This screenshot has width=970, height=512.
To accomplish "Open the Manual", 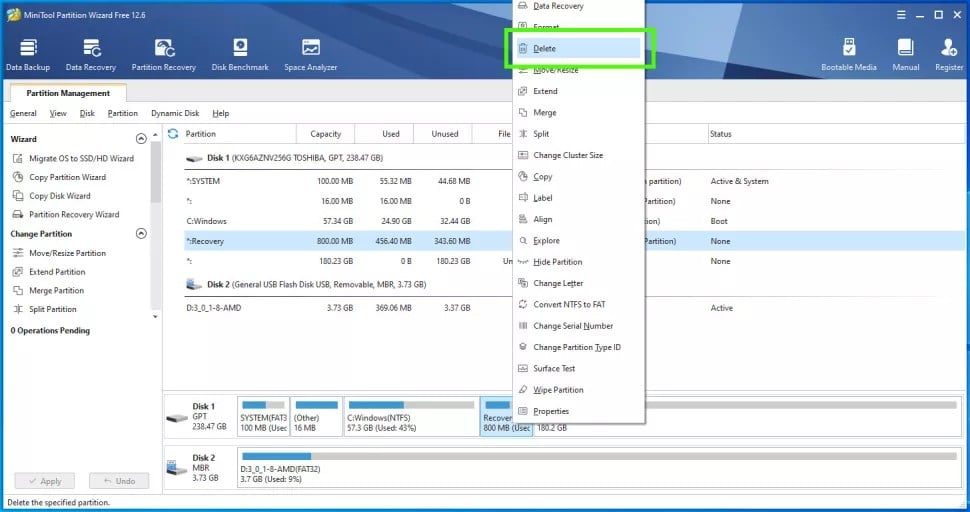I will click(906, 54).
